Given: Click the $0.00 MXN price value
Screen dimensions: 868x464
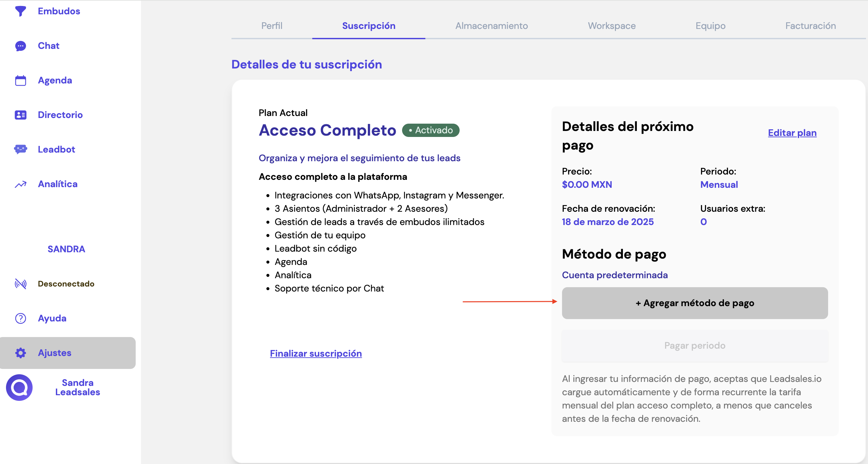Looking at the screenshot, I should 587,184.
